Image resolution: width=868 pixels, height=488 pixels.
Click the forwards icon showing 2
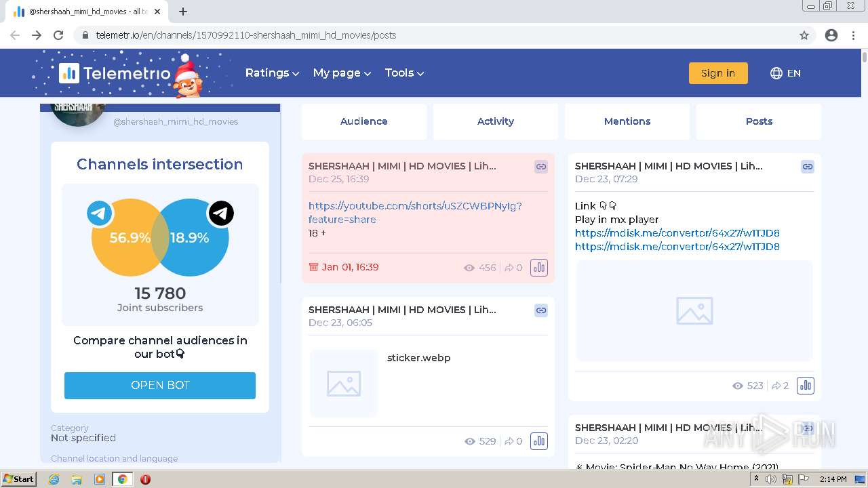(x=776, y=386)
